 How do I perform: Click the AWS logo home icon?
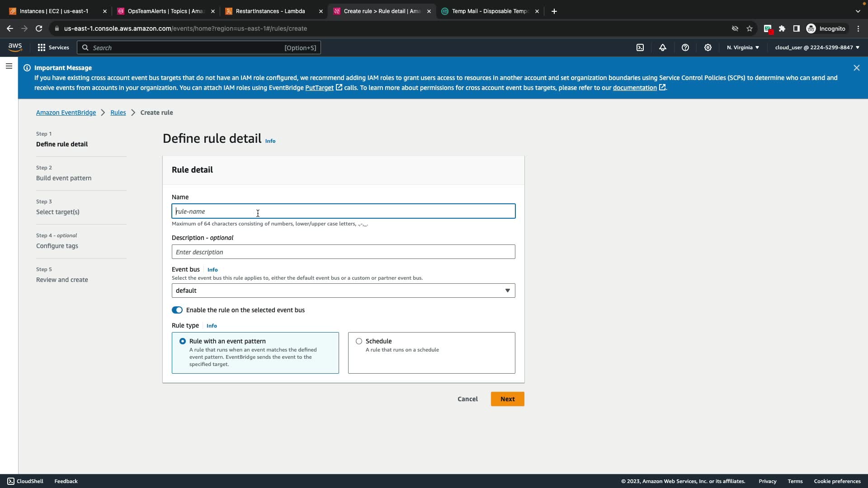[x=15, y=47]
